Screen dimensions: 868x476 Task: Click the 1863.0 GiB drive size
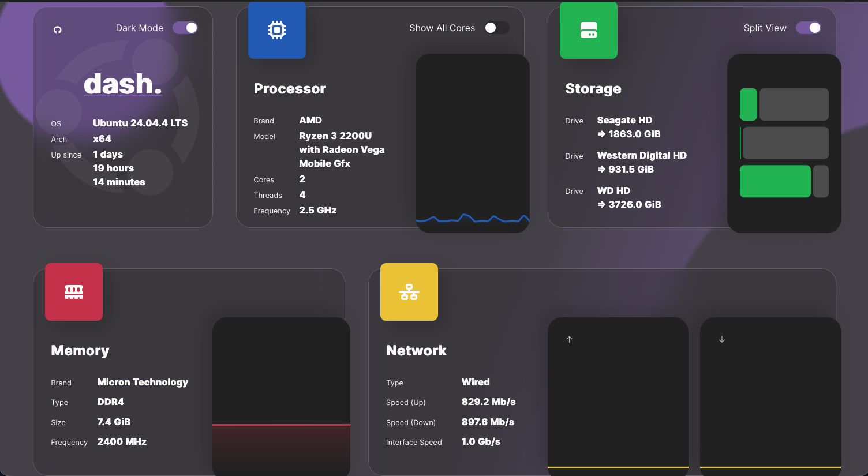click(x=634, y=134)
